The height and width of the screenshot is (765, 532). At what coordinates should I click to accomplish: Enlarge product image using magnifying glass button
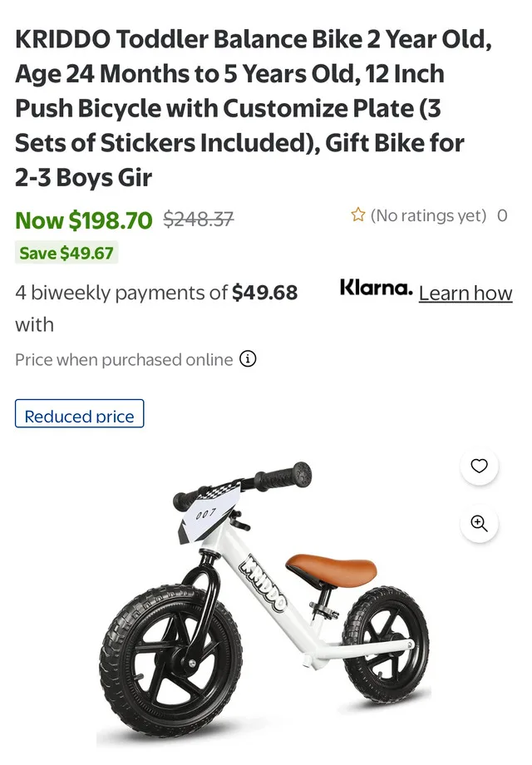(x=479, y=524)
